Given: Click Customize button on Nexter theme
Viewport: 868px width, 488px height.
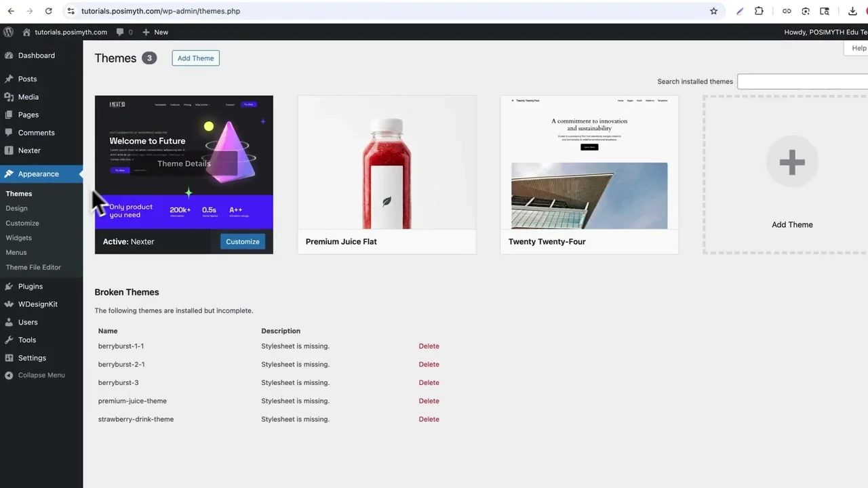Looking at the screenshot, I should point(243,242).
